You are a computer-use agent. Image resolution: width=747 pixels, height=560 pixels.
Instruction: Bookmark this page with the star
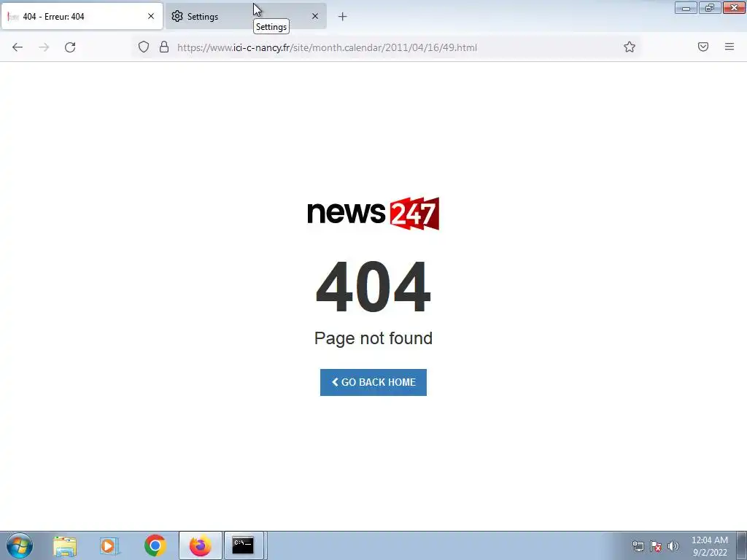point(630,47)
